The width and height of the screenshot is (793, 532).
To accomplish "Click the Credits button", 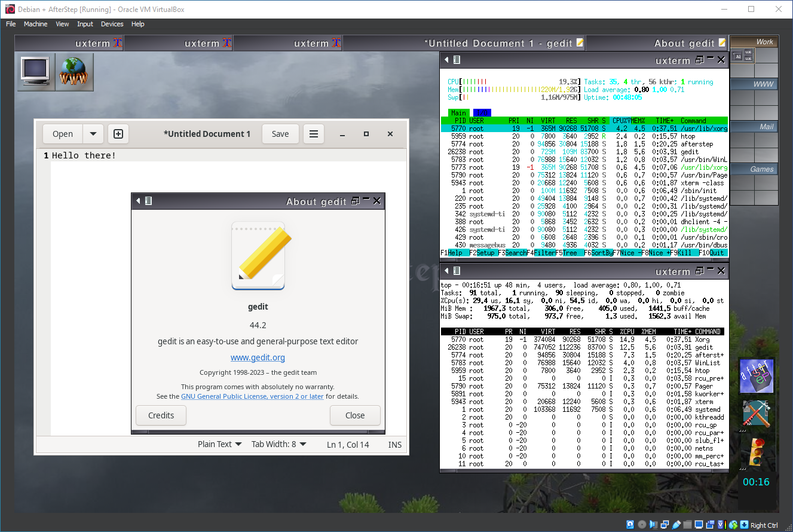I will (x=161, y=415).
